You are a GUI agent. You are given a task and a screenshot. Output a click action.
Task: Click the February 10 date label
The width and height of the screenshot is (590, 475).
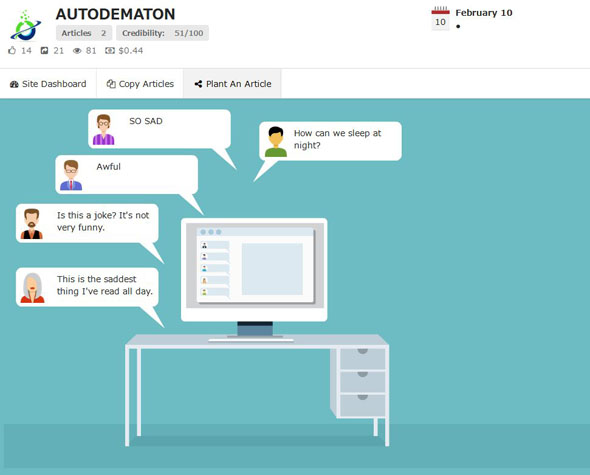[484, 13]
